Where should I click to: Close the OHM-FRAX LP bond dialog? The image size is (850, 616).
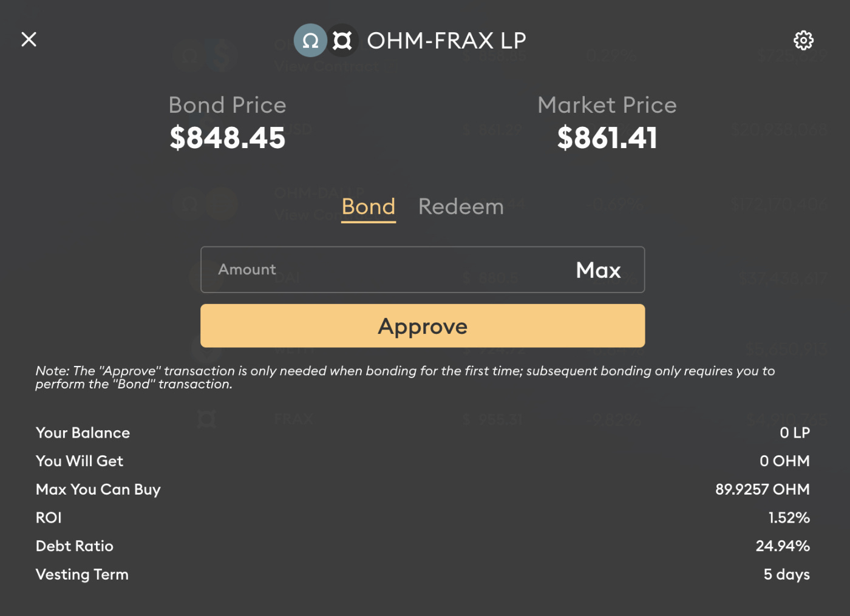[x=29, y=39]
